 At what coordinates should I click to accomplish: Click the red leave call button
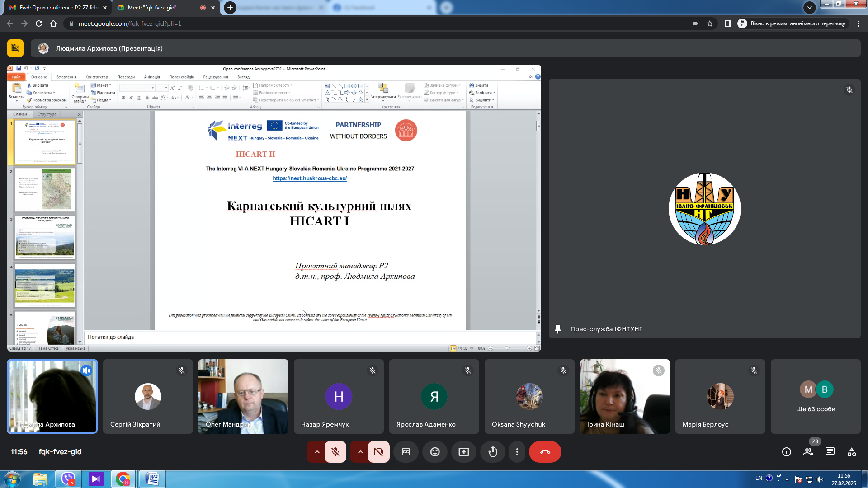coord(545,452)
